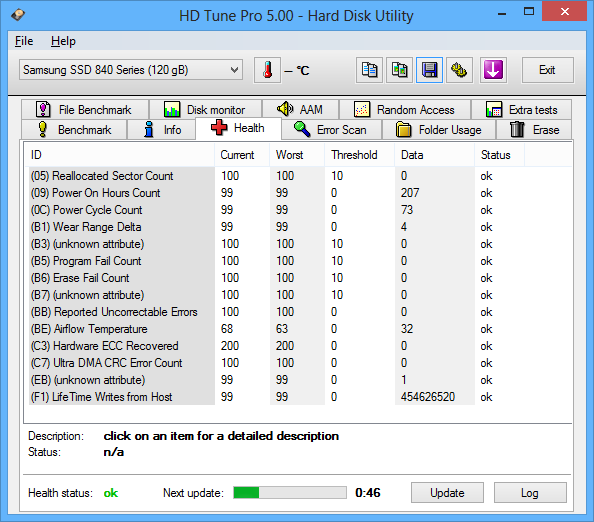Click the purple down-arrow icon
This screenshot has width=594, height=522.
tap(493, 70)
